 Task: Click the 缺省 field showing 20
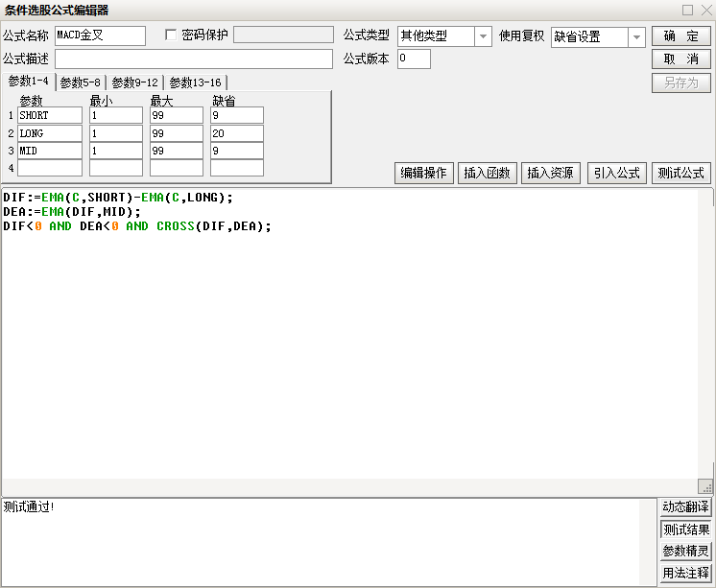point(236,133)
